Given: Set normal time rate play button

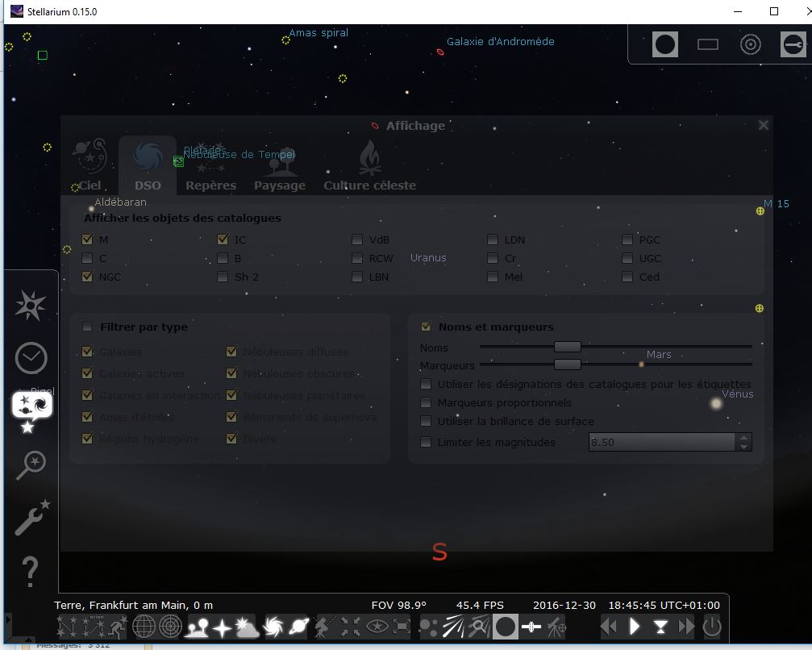Looking at the screenshot, I should click(x=635, y=627).
